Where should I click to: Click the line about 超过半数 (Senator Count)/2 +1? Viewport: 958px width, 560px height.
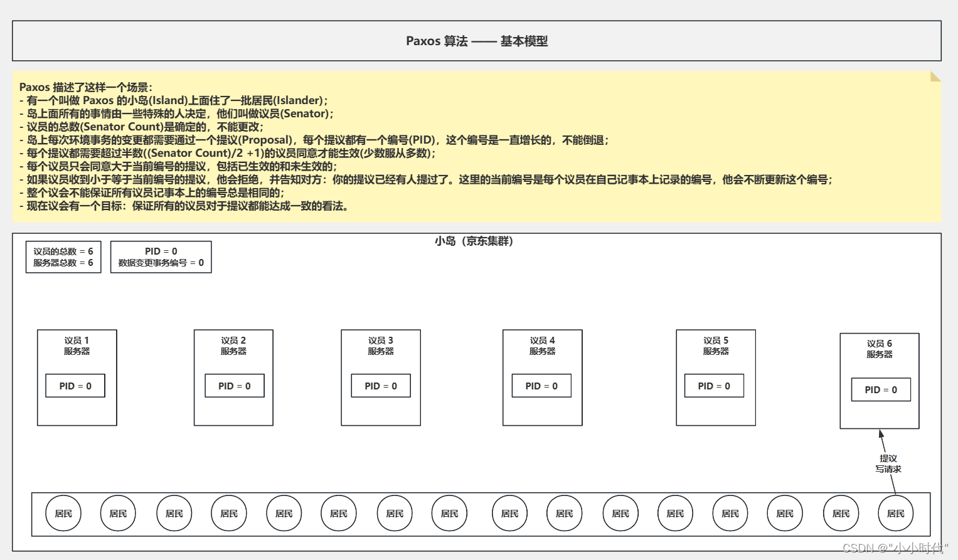pos(228,153)
